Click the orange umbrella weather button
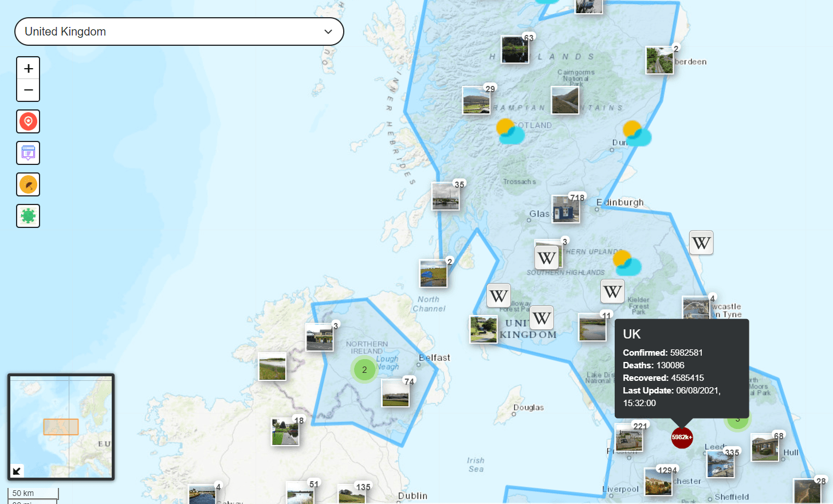This screenshot has height=504, width=833. pyautogui.click(x=28, y=184)
